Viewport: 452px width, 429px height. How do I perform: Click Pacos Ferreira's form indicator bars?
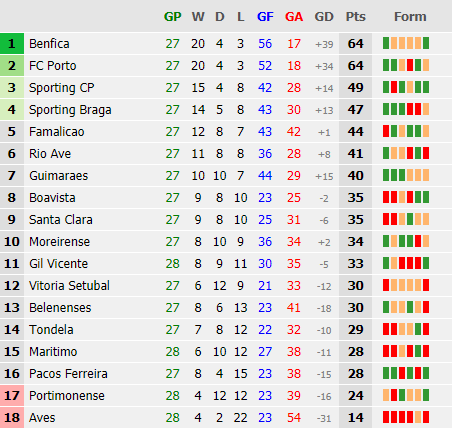click(406, 373)
